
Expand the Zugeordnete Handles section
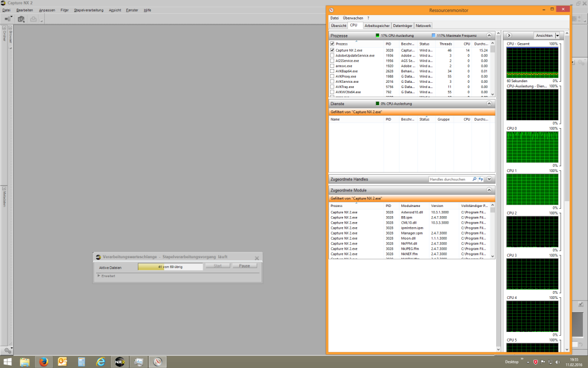tap(489, 179)
